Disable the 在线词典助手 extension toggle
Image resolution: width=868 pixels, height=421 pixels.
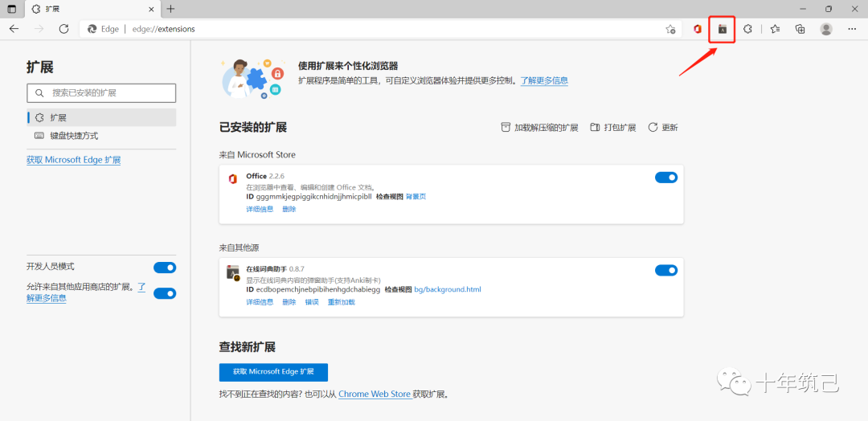(x=666, y=271)
